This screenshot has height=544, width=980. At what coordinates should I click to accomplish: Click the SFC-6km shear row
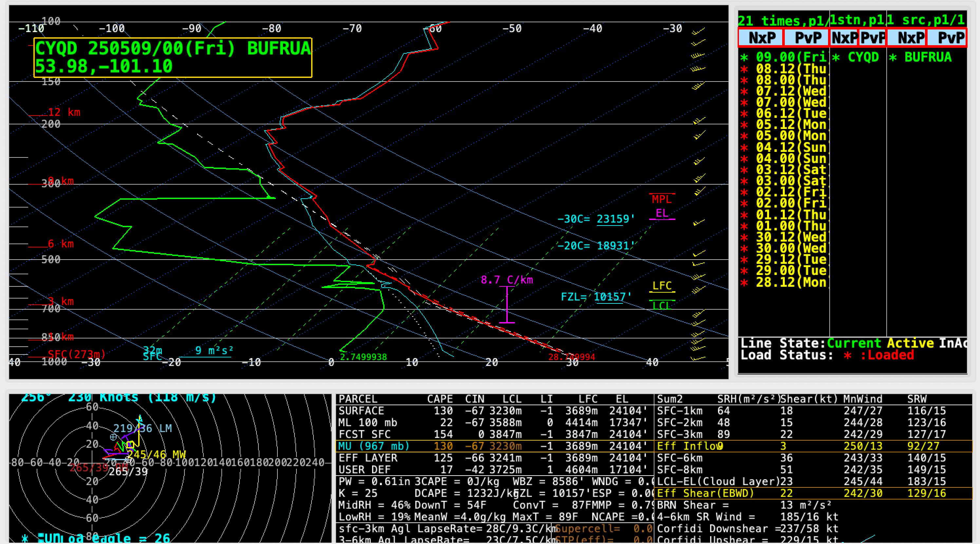point(813,458)
